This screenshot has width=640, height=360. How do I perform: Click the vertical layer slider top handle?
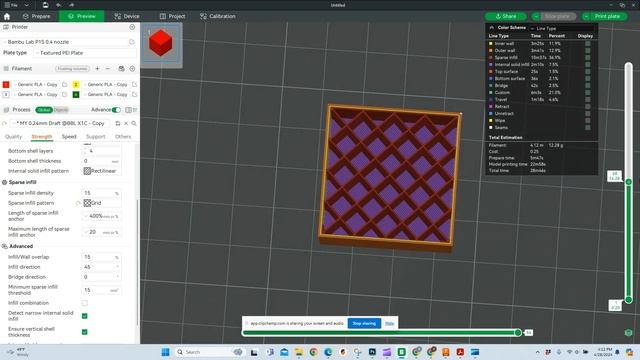pos(629,182)
